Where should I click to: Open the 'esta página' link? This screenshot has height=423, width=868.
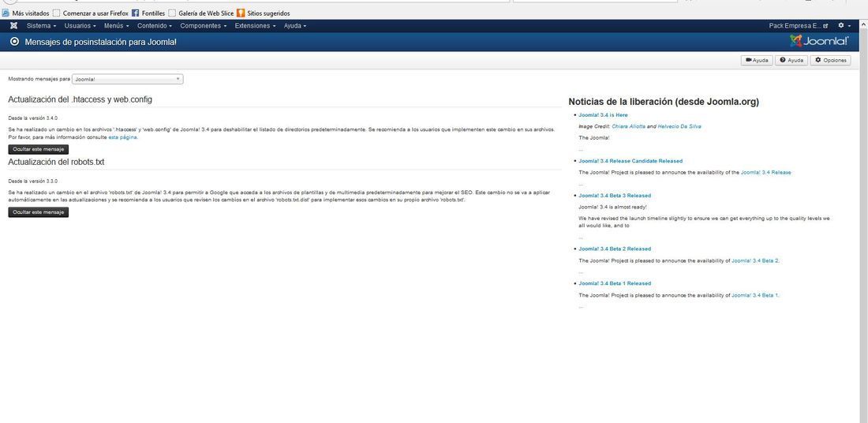point(122,137)
